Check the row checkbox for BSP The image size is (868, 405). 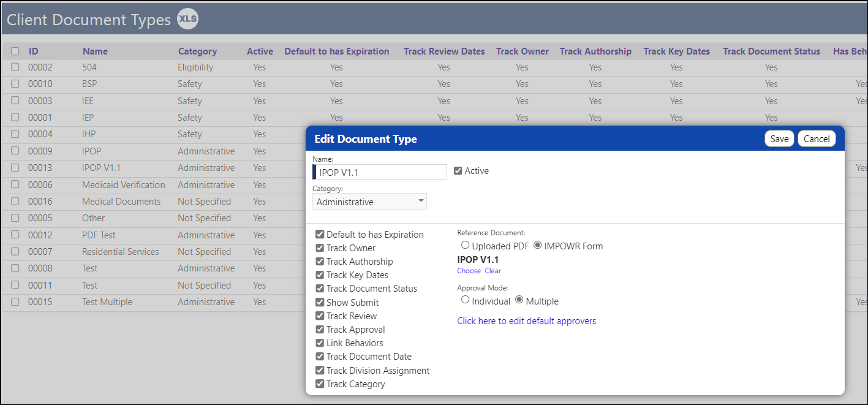15,84
